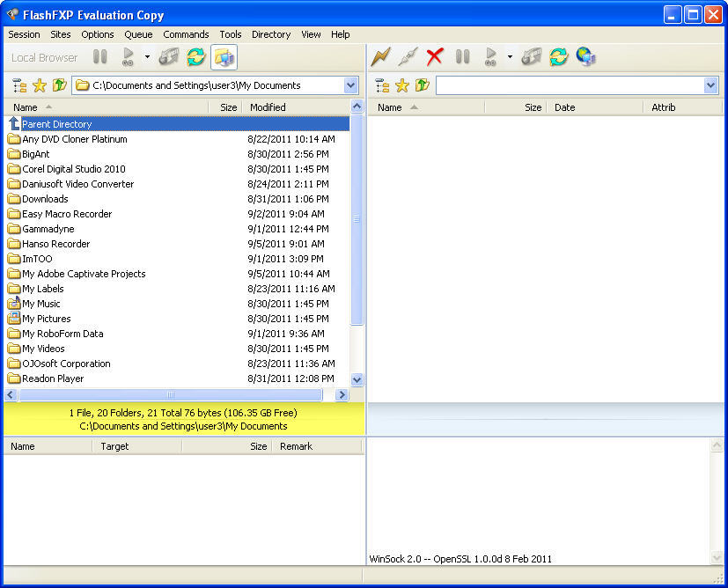Open the Commands menu
This screenshot has width=728, height=588.
click(186, 34)
